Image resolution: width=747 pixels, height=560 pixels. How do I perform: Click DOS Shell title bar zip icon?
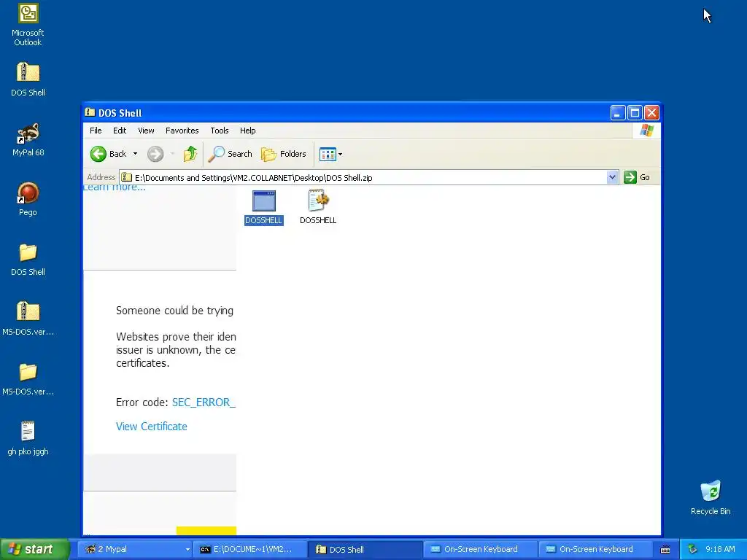point(90,112)
